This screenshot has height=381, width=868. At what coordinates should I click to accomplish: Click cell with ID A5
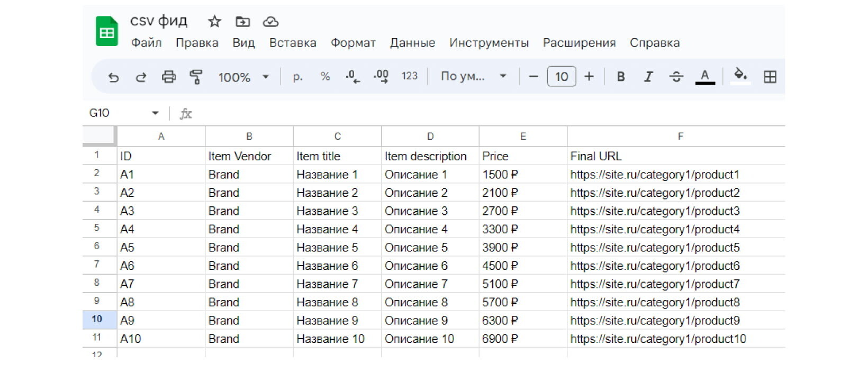[161, 247]
